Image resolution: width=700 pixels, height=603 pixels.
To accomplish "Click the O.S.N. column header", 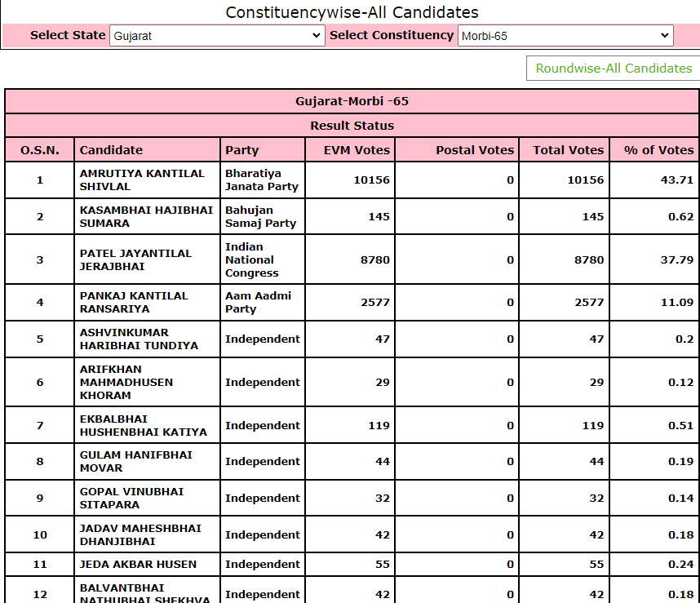I will (40, 149).
